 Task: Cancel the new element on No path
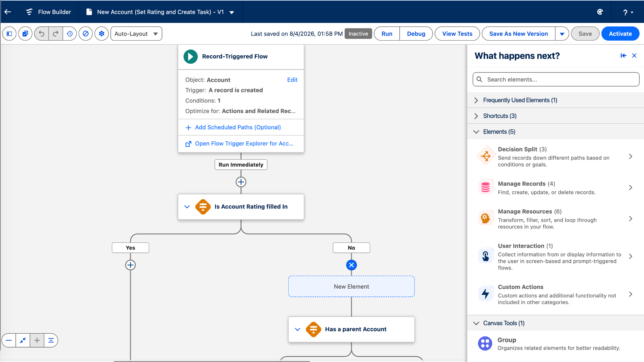[x=351, y=265]
